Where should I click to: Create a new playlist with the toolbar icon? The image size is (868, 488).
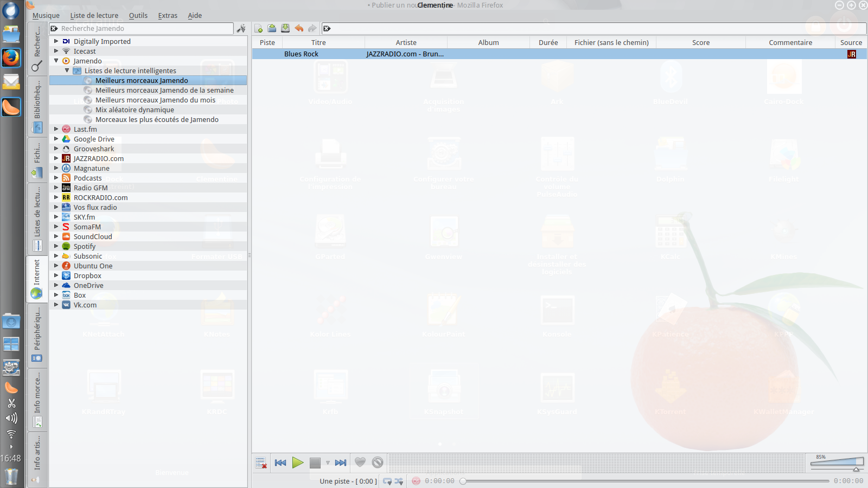pos(259,29)
